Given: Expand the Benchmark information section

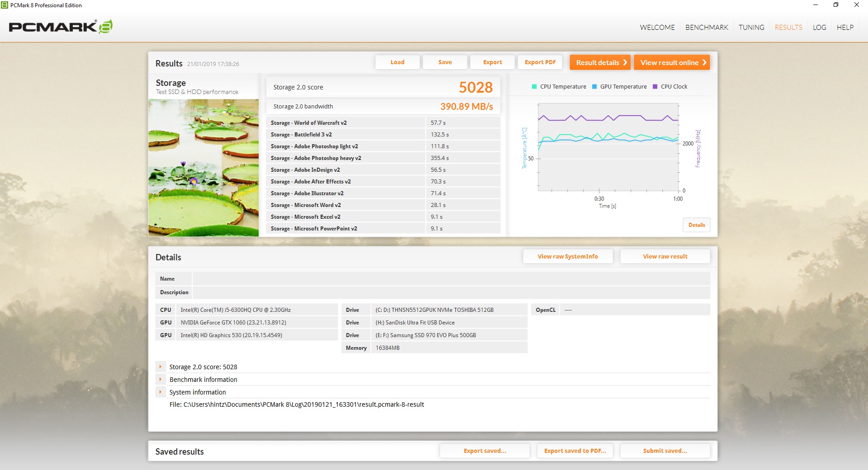Looking at the screenshot, I should tap(160, 380).
